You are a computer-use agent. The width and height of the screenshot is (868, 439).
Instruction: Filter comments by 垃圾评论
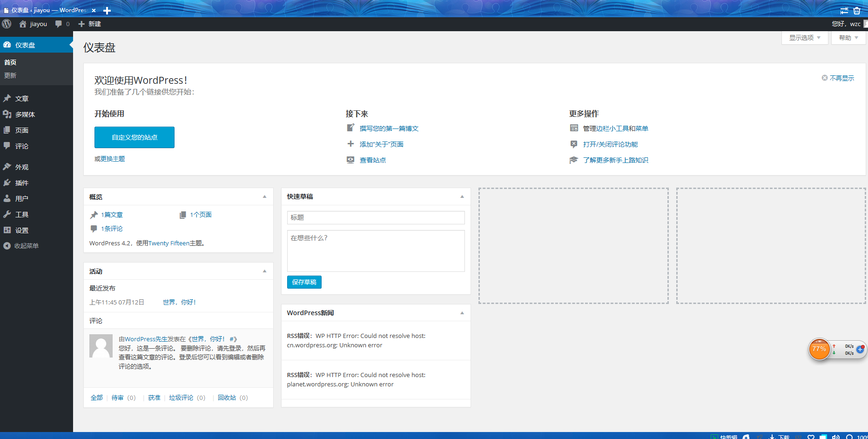(181, 398)
